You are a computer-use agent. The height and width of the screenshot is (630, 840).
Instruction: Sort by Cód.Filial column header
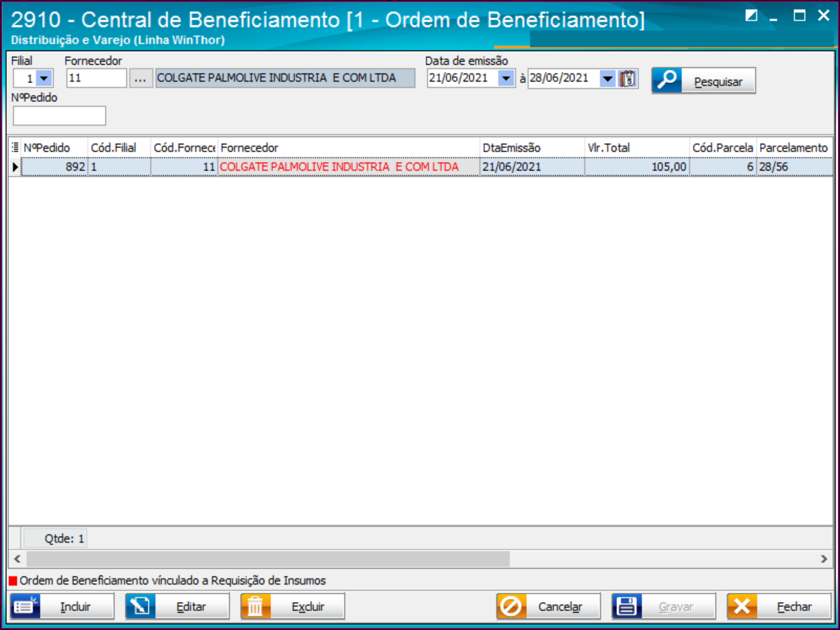click(x=119, y=148)
